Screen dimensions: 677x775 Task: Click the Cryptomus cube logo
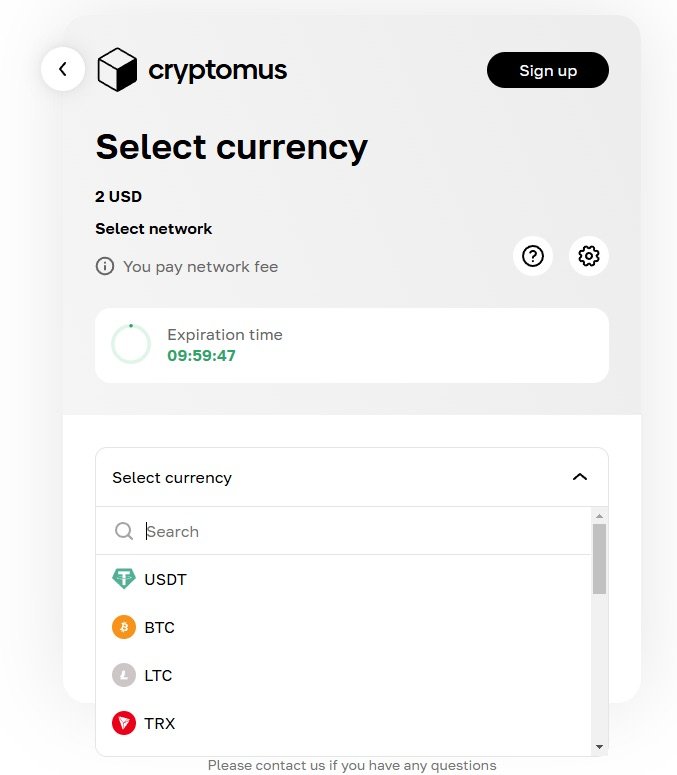point(116,70)
